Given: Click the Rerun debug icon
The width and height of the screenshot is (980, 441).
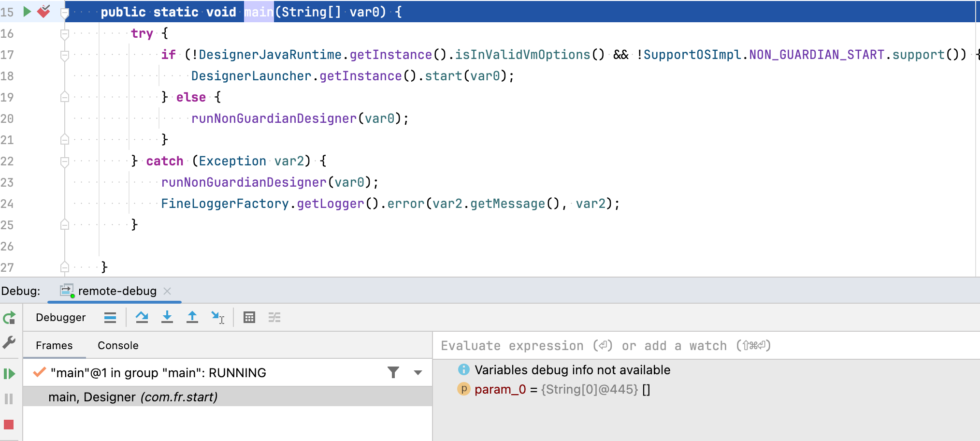Looking at the screenshot, I should [x=9, y=318].
